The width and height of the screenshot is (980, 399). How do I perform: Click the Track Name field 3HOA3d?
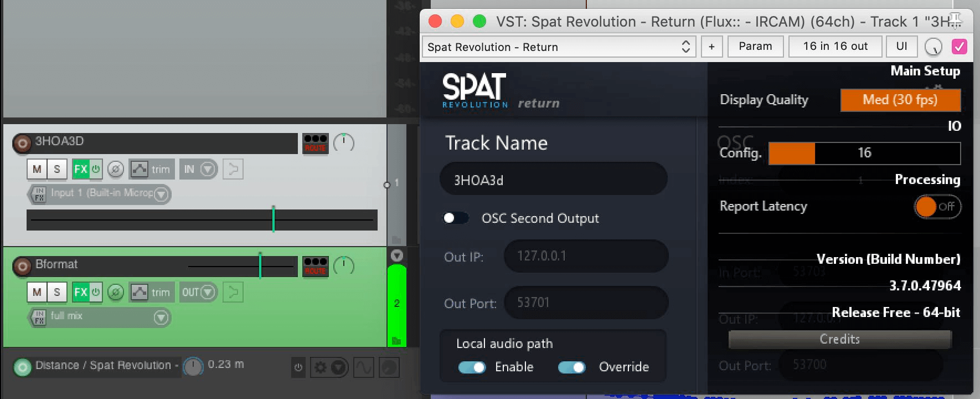[x=554, y=179]
